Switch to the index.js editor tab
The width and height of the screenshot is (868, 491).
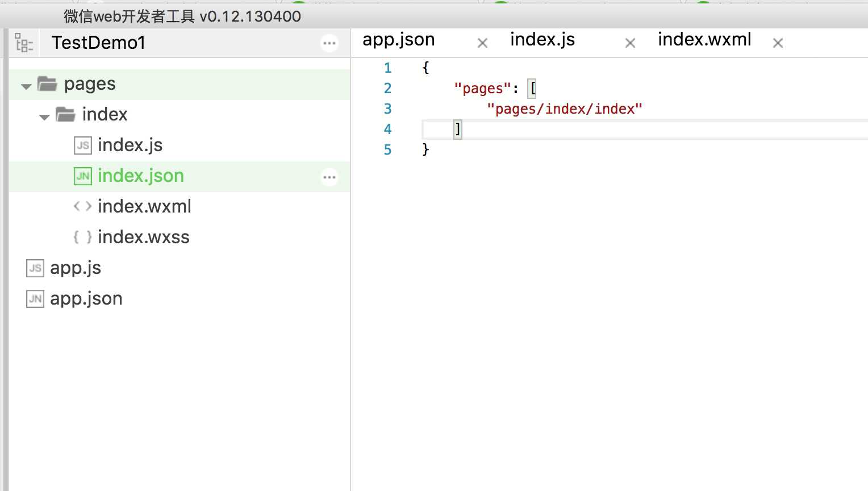(x=542, y=40)
